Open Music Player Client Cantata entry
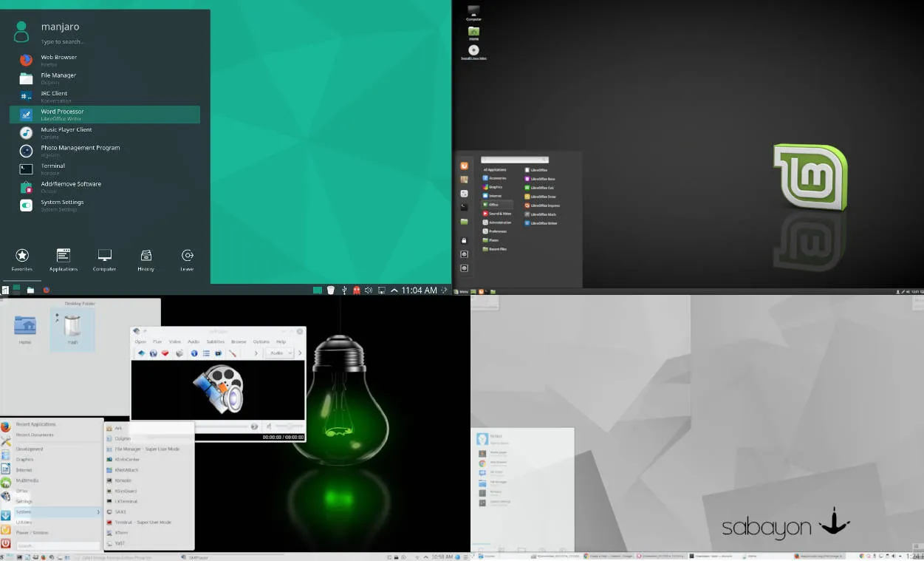This screenshot has height=561, width=924. 104,132
